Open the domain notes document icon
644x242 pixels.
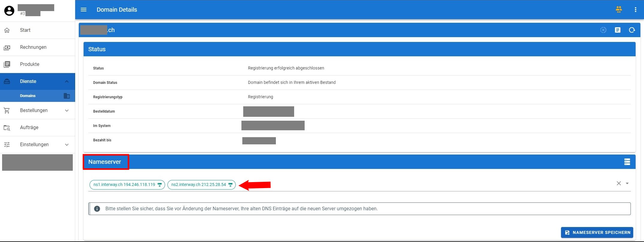618,30
